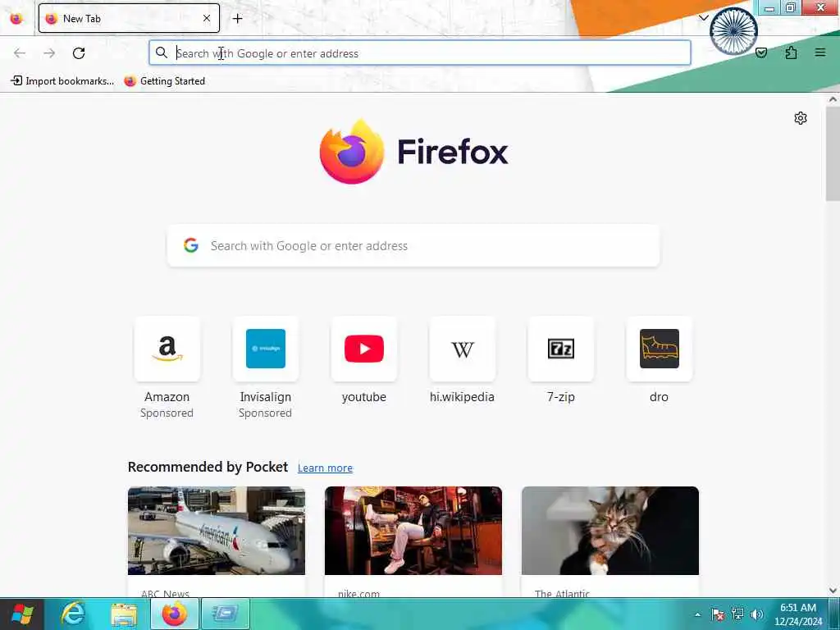Reload the page with refresh icon

pyautogui.click(x=79, y=53)
